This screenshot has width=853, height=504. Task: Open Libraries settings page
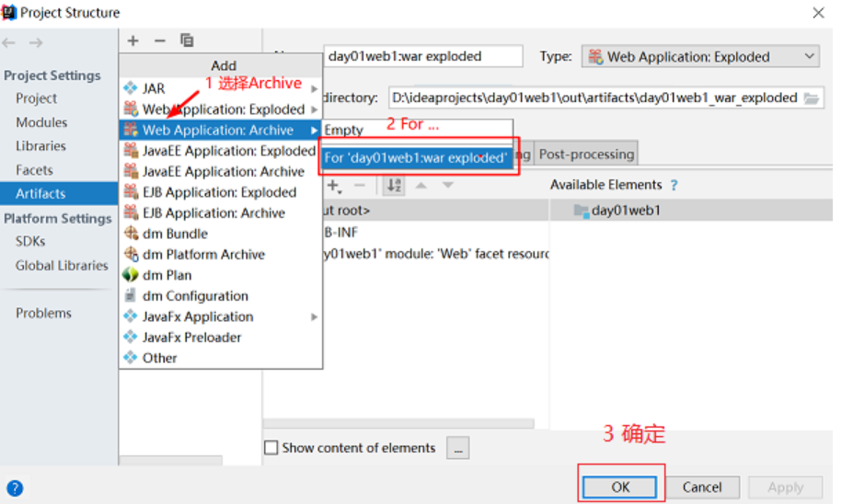pos(40,146)
